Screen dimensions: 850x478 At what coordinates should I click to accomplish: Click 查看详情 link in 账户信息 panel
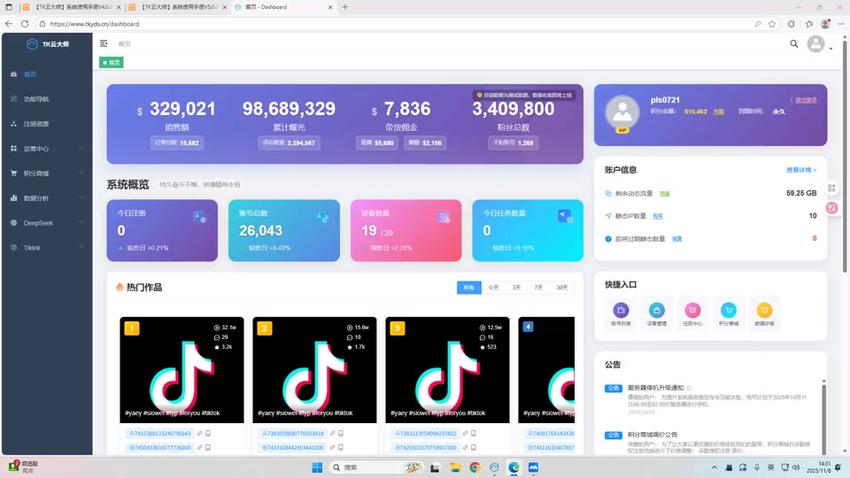click(x=801, y=170)
